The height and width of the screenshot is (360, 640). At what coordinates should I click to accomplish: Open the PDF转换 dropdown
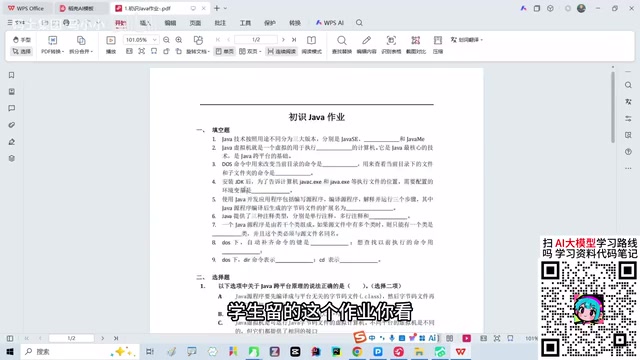(x=53, y=51)
